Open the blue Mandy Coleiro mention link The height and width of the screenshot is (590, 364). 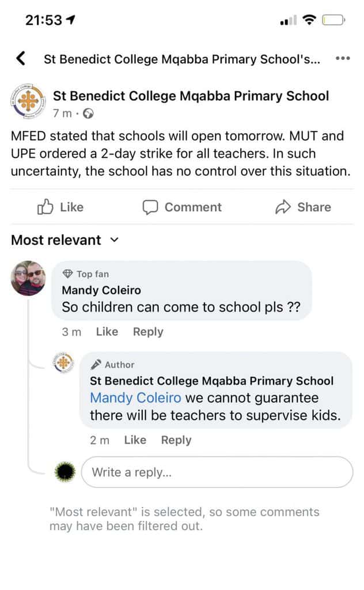[x=135, y=398]
